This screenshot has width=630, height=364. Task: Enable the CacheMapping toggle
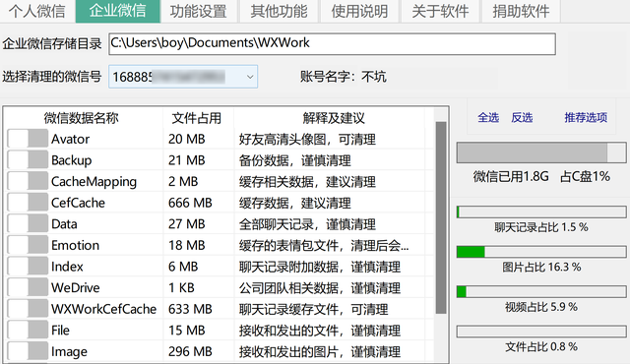point(28,181)
